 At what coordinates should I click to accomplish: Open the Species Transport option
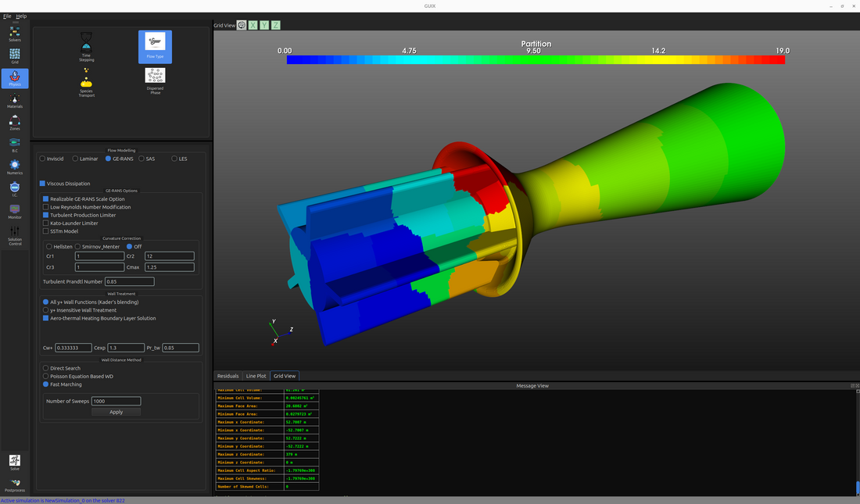click(87, 82)
